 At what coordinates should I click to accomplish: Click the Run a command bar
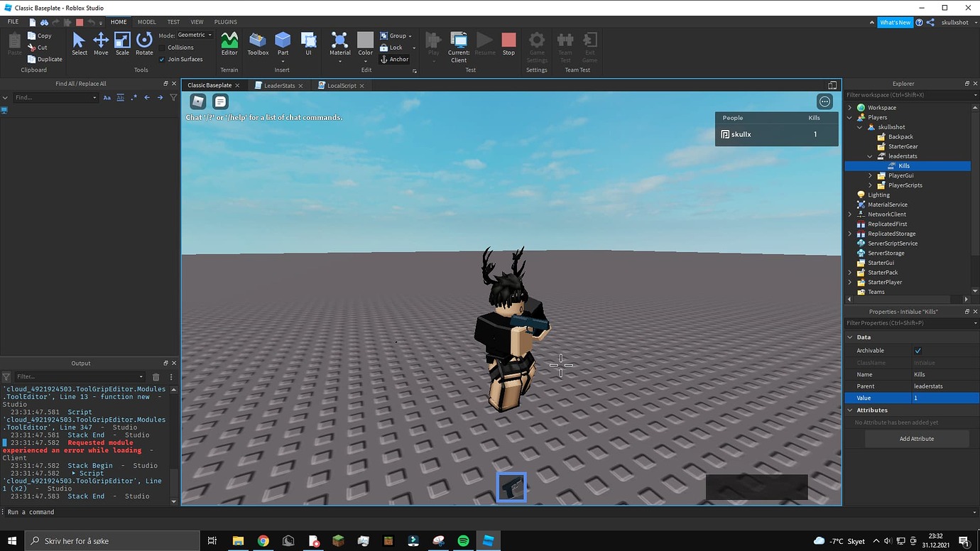(490, 512)
